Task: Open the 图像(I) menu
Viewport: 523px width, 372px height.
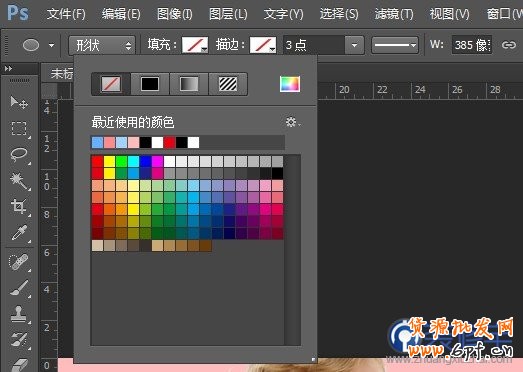Action: pyautogui.click(x=175, y=14)
